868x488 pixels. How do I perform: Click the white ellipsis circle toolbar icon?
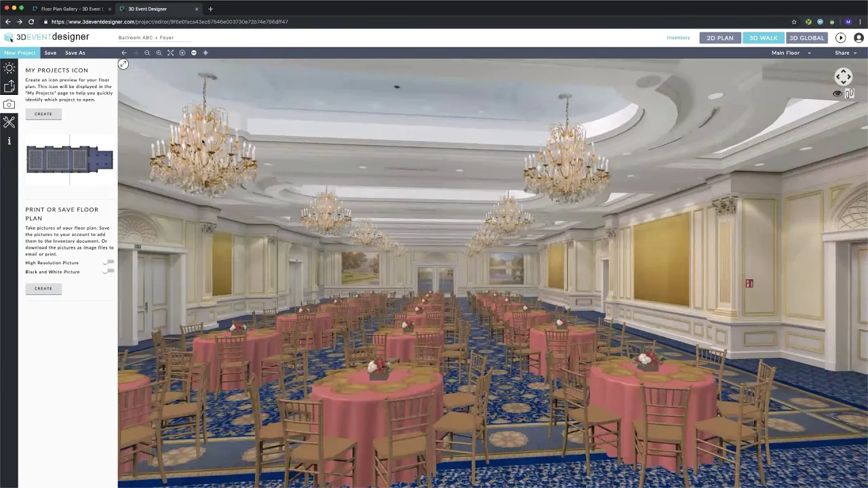point(194,53)
